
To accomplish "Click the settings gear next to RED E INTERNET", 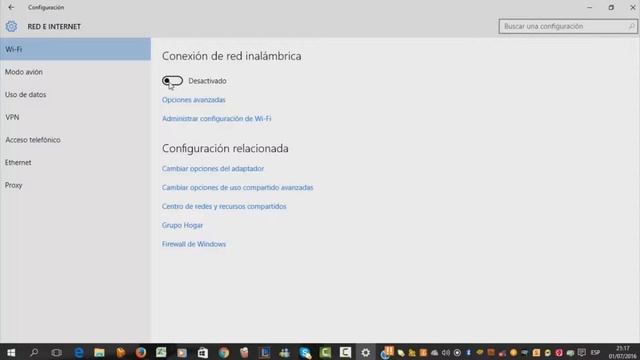I will click(11, 27).
